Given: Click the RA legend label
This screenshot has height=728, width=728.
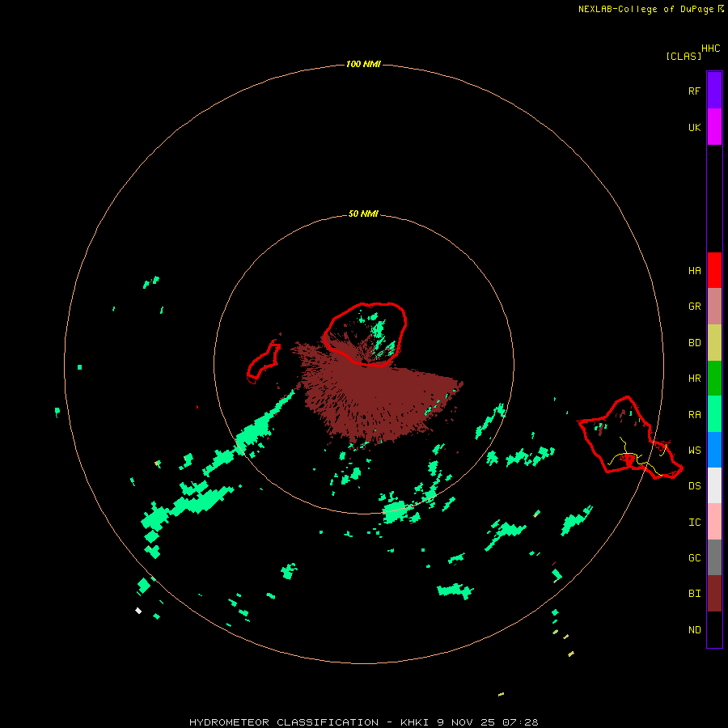Looking at the screenshot, I should [x=694, y=415].
